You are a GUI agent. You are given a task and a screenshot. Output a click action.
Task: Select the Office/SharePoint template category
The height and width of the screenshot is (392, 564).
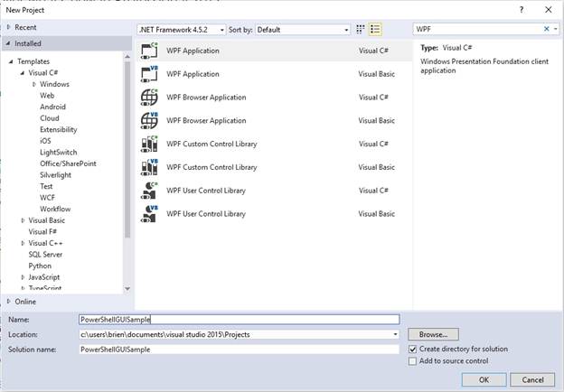pos(68,163)
